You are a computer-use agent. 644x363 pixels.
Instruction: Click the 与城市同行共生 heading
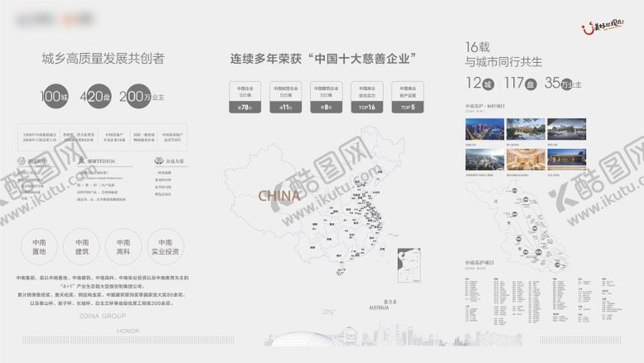(x=504, y=62)
